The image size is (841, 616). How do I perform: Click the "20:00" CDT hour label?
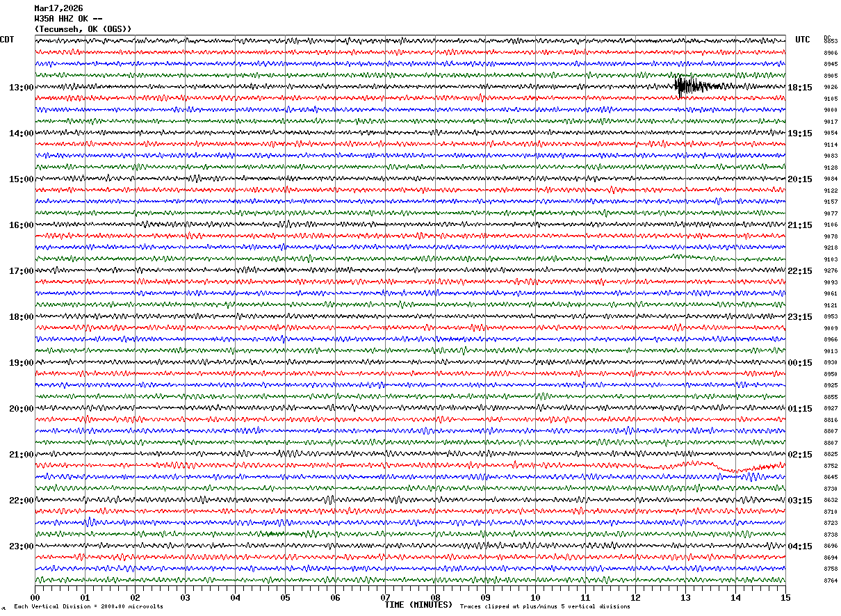21,409
